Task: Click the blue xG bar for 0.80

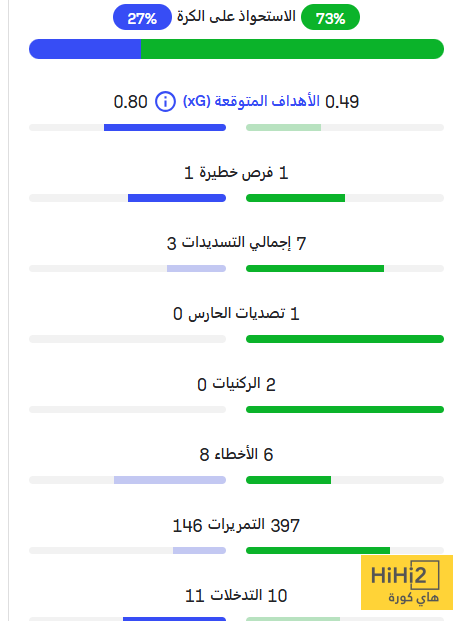Action: (x=165, y=128)
